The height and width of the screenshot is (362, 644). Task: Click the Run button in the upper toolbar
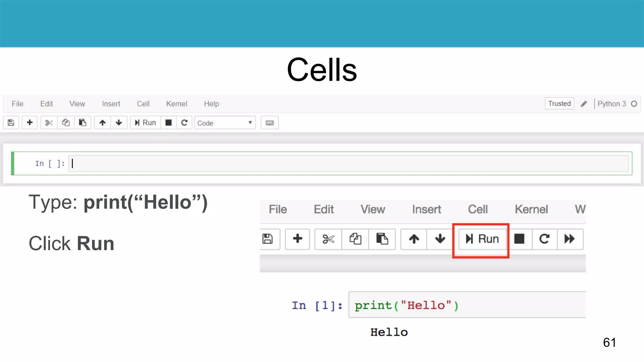coord(145,123)
